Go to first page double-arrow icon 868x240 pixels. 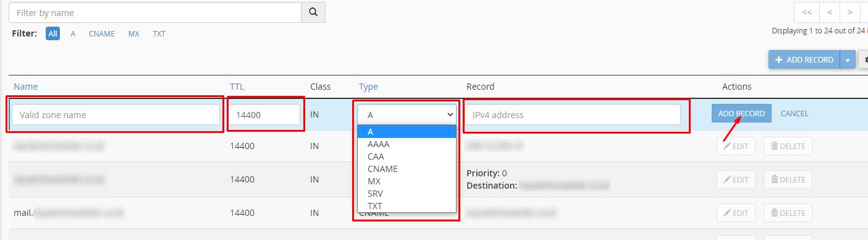807,12
